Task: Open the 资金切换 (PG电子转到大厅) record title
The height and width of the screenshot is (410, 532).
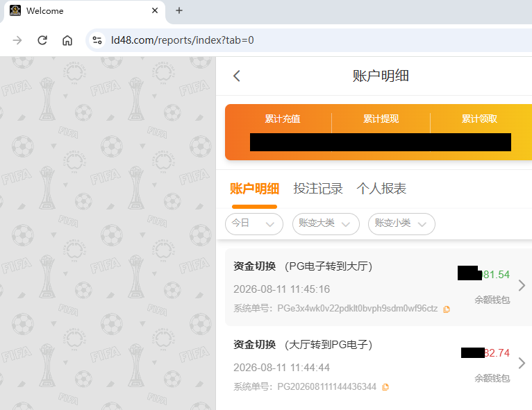Action: click(303, 266)
